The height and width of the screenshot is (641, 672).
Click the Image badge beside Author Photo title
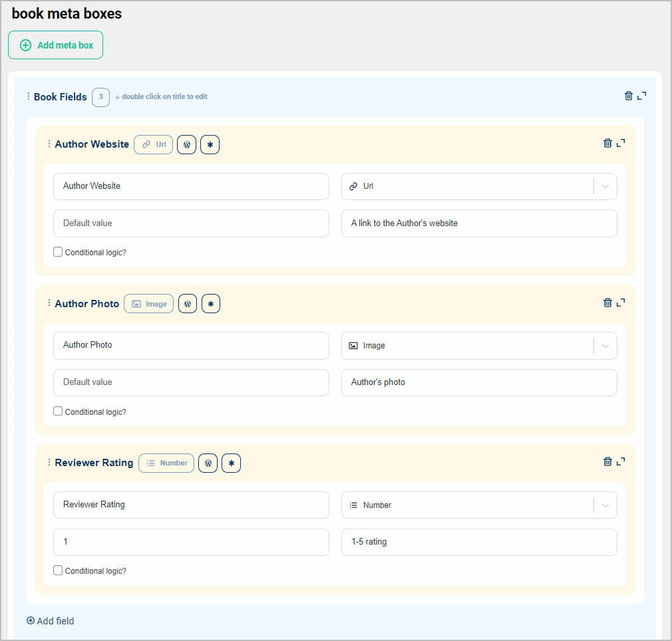(x=148, y=303)
